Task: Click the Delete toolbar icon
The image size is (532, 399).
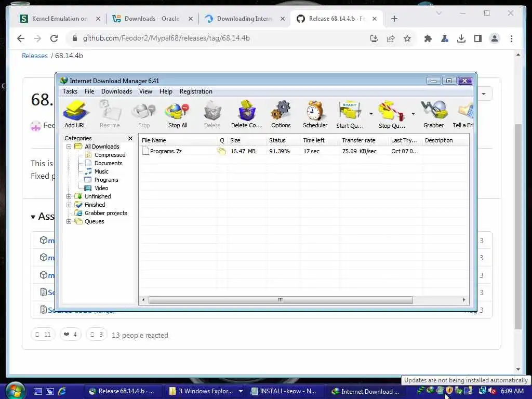Action: point(212,114)
